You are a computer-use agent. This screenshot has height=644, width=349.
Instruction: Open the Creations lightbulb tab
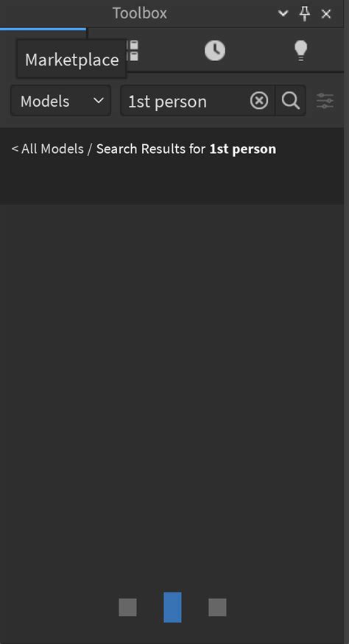[x=301, y=51]
